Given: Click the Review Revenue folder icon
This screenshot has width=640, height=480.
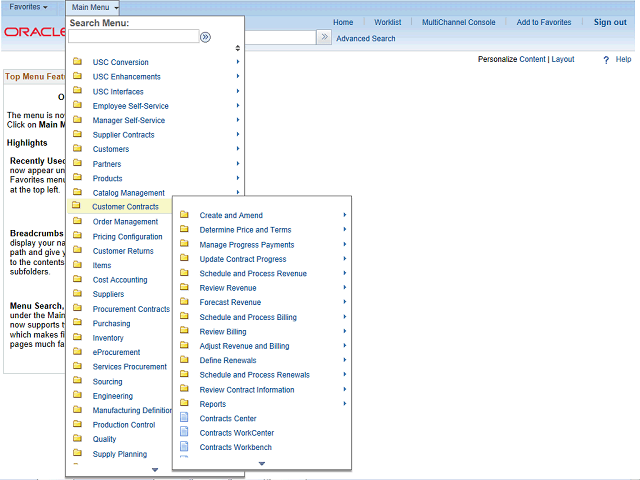Looking at the screenshot, I should 184,287.
